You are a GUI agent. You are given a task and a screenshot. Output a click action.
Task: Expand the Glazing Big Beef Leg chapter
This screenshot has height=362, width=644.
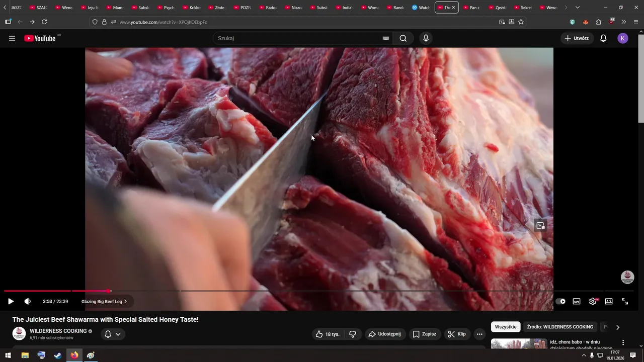click(x=104, y=302)
